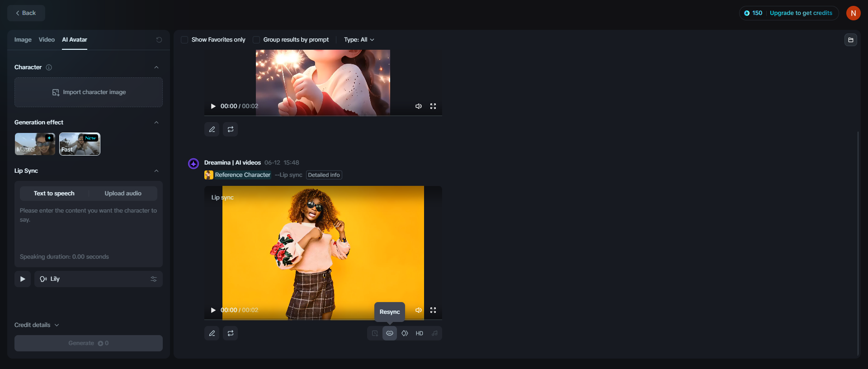Open the assets folder icon
Viewport: 868px width, 369px height.
851,40
